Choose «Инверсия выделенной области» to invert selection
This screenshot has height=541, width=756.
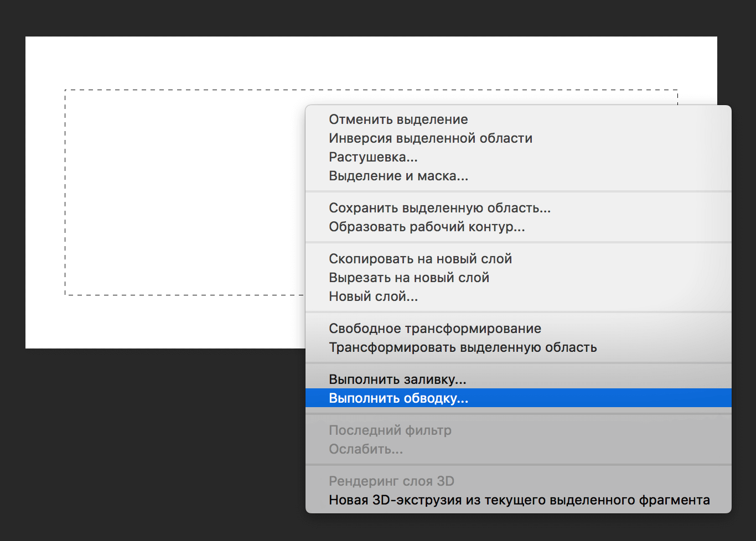click(431, 138)
